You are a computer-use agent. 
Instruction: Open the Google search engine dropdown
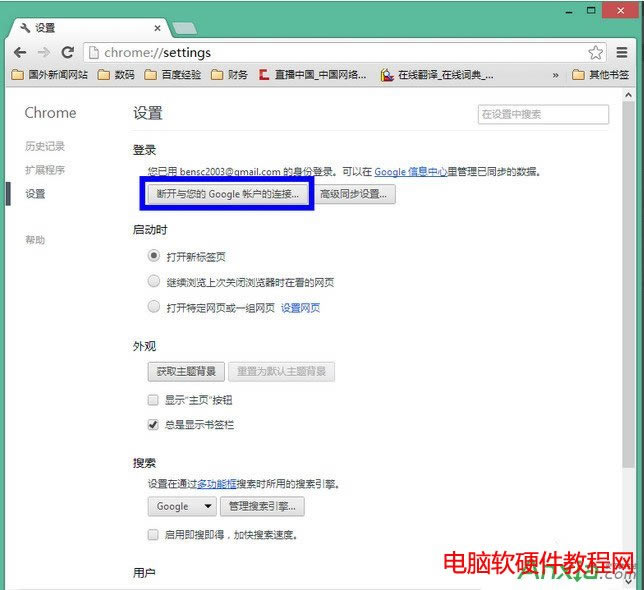pos(182,506)
